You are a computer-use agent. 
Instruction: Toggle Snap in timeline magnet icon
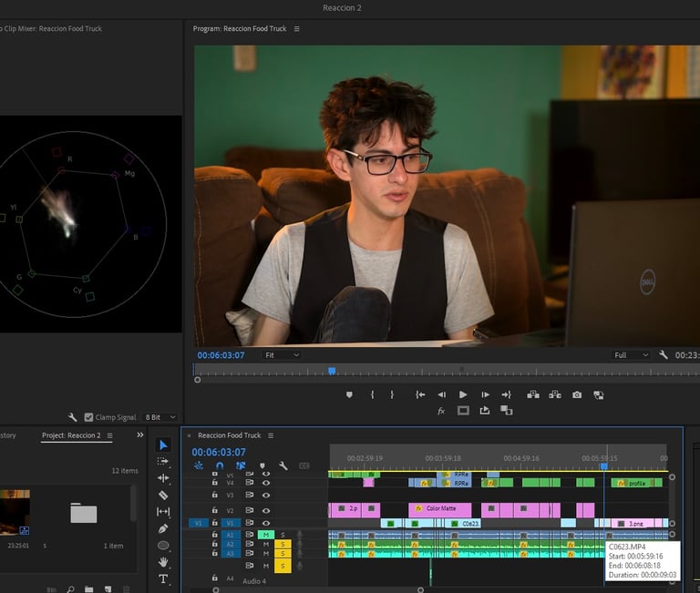(x=220, y=465)
